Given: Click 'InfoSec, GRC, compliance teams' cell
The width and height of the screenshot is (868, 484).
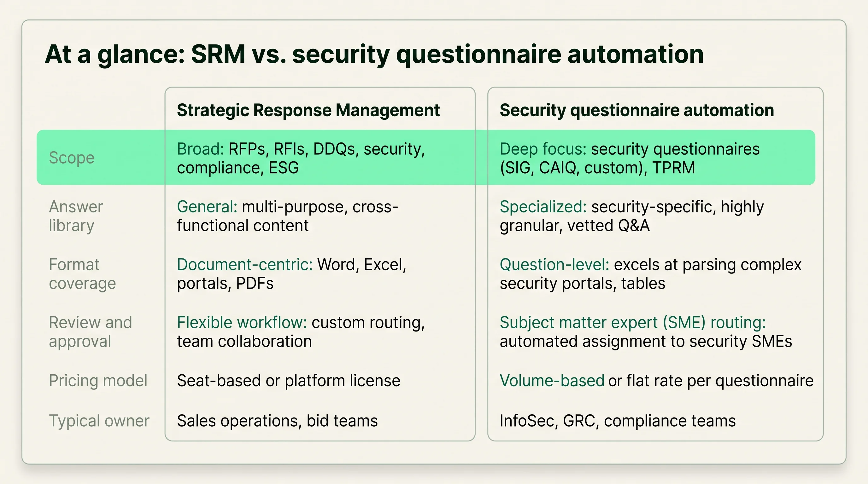Looking at the screenshot, I should [618, 421].
